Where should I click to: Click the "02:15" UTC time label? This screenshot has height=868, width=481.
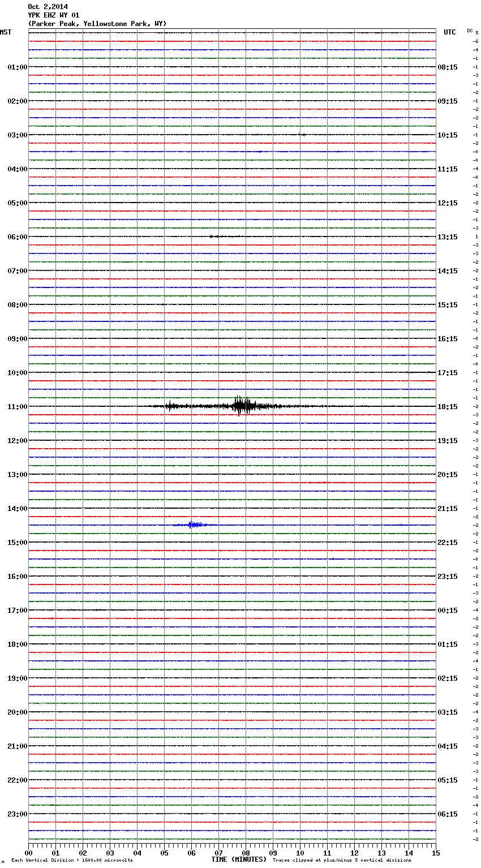[x=448, y=678]
